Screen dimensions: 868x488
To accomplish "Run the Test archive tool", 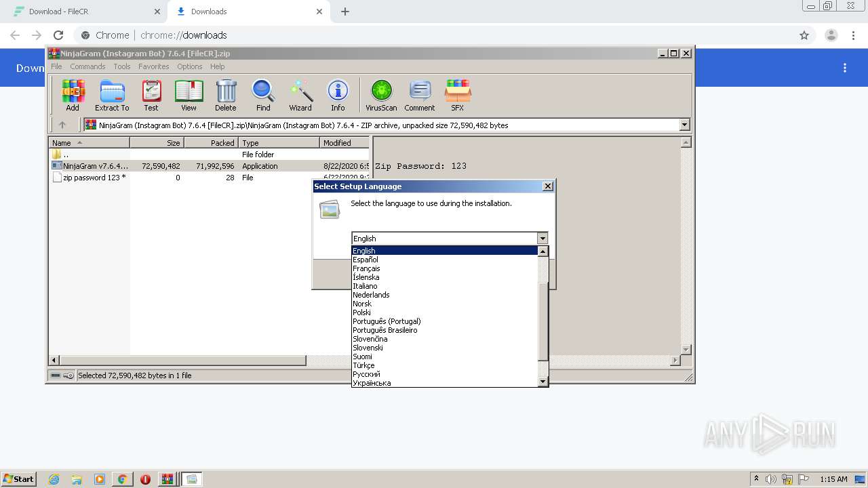I will (151, 95).
